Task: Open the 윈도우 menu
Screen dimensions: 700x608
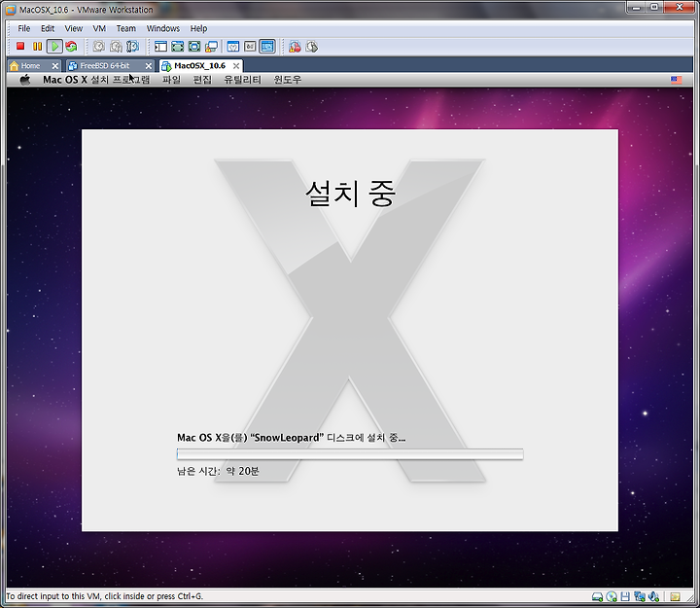Action: (x=288, y=80)
